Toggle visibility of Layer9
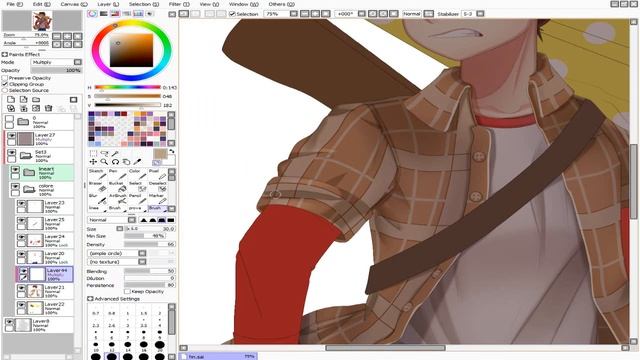 click(9, 322)
